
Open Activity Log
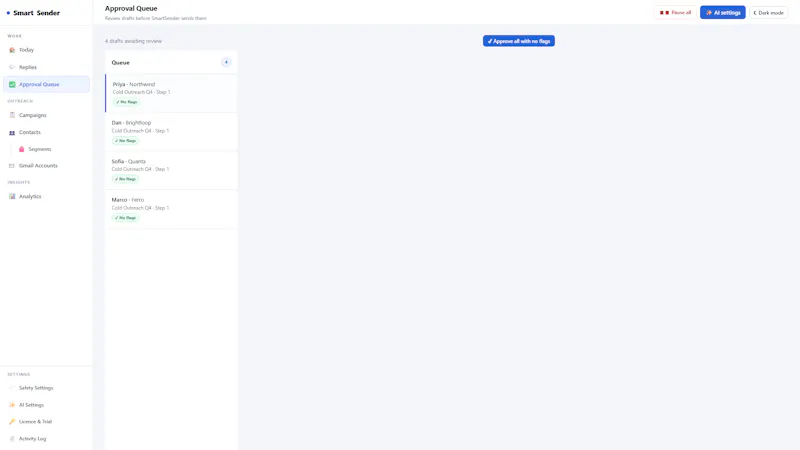pos(46,439)
